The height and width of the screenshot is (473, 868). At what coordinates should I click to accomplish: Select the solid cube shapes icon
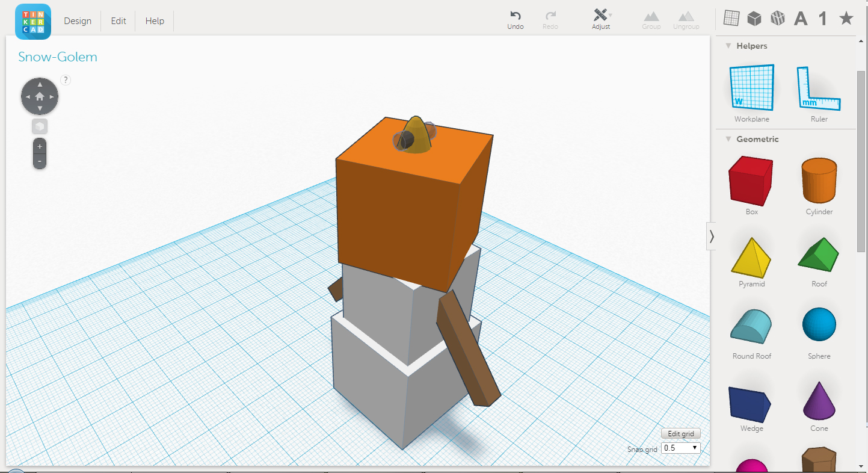pyautogui.click(x=754, y=19)
